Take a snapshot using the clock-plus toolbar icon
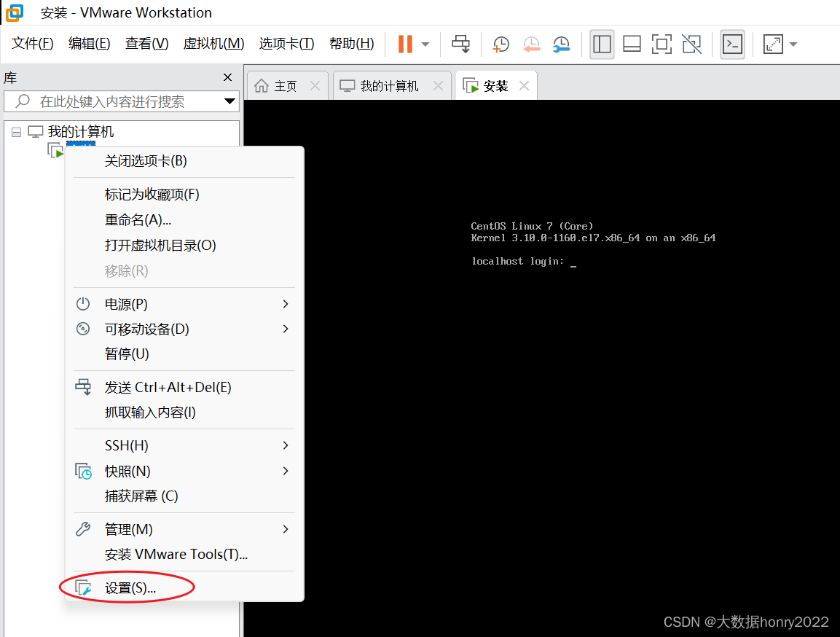840x637 pixels. [x=501, y=44]
